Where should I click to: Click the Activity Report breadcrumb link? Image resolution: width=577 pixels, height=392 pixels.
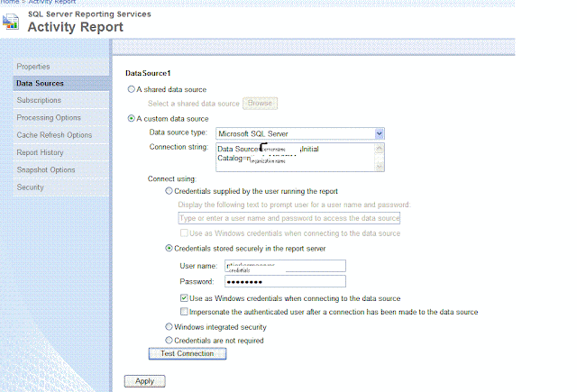point(52,2)
